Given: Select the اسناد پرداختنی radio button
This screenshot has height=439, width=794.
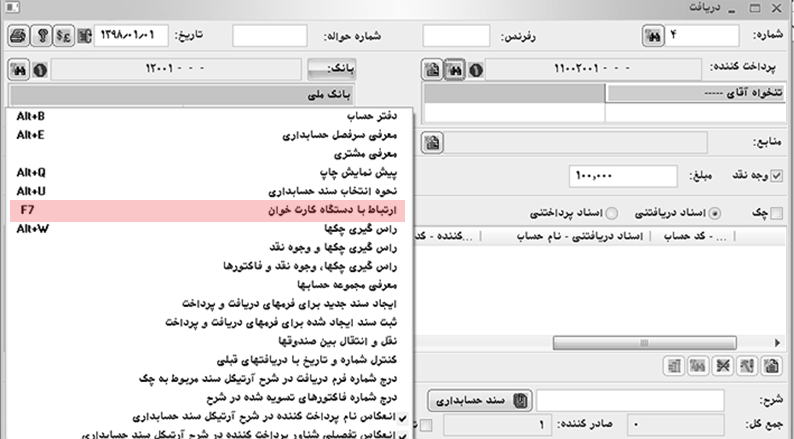Looking at the screenshot, I should (x=612, y=213).
